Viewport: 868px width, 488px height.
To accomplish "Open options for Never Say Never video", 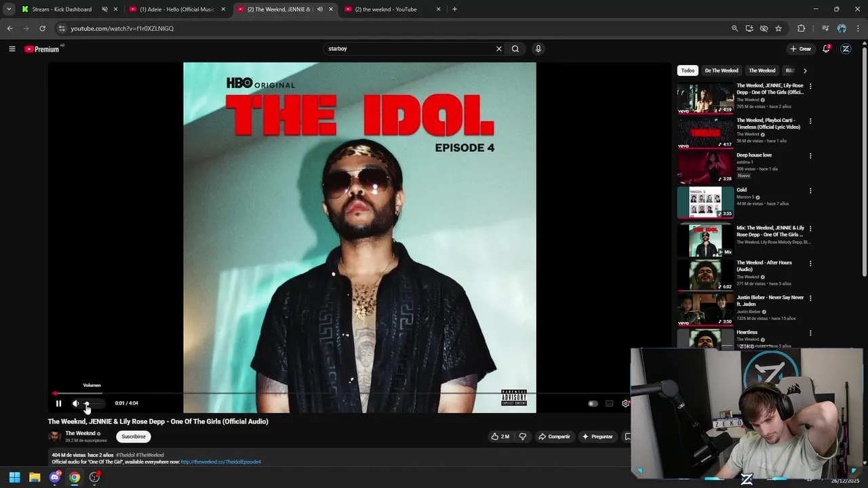I will [810, 298].
